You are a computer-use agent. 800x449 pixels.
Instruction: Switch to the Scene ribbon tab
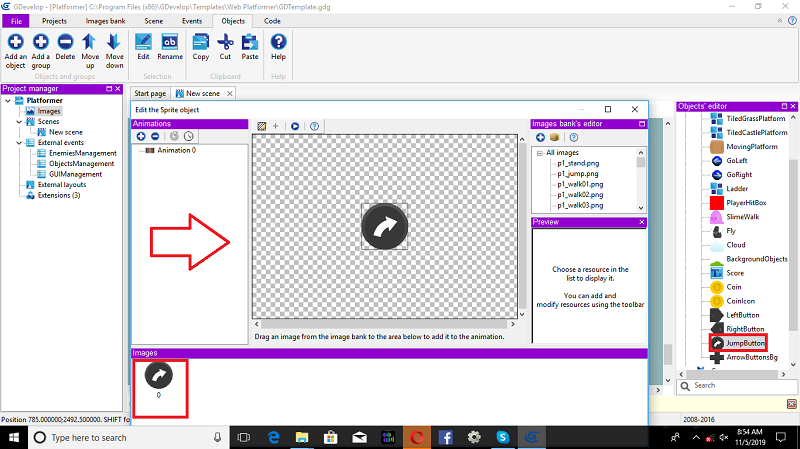click(154, 21)
